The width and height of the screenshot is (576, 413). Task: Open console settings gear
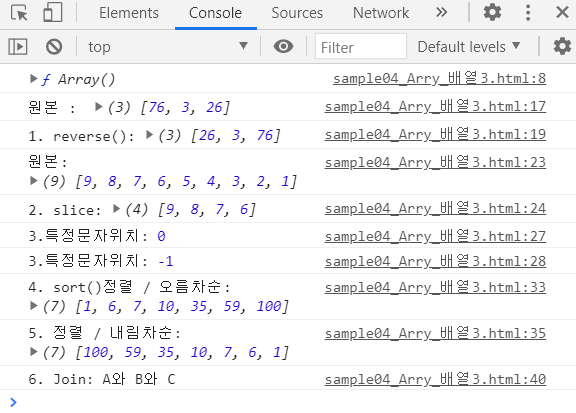(562, 47)
